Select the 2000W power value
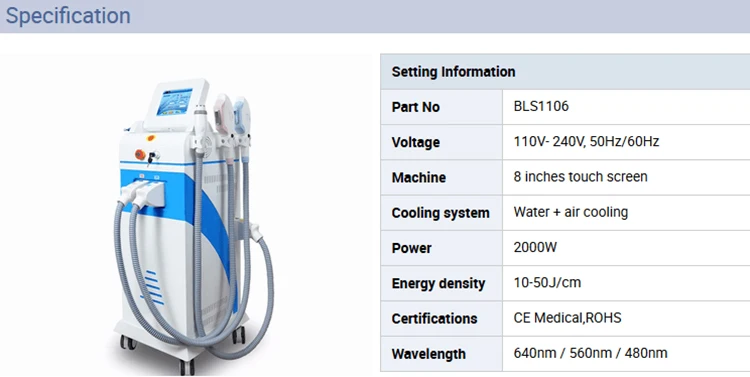 point(535,247)
